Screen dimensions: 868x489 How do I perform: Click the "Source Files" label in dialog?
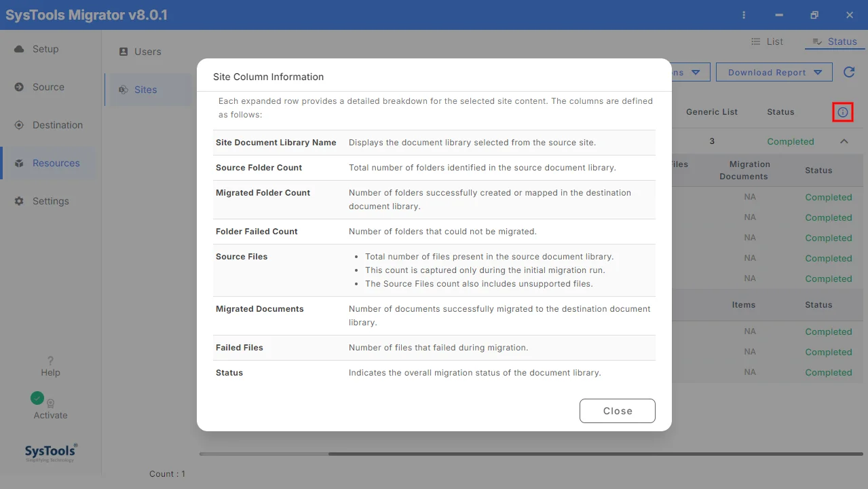[242, 257]
